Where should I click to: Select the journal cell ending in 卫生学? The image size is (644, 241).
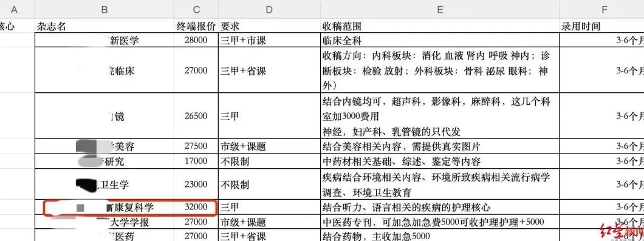pos(104,185)
